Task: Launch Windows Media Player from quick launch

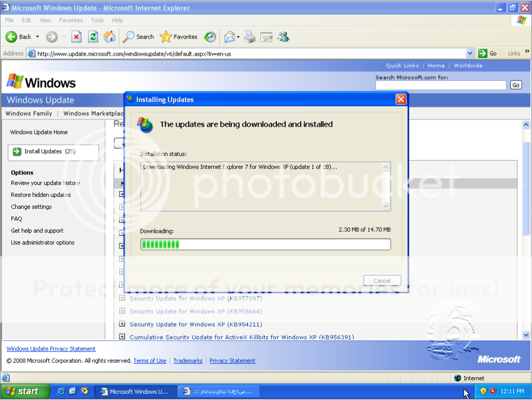Action: click(x=85, y=391)
